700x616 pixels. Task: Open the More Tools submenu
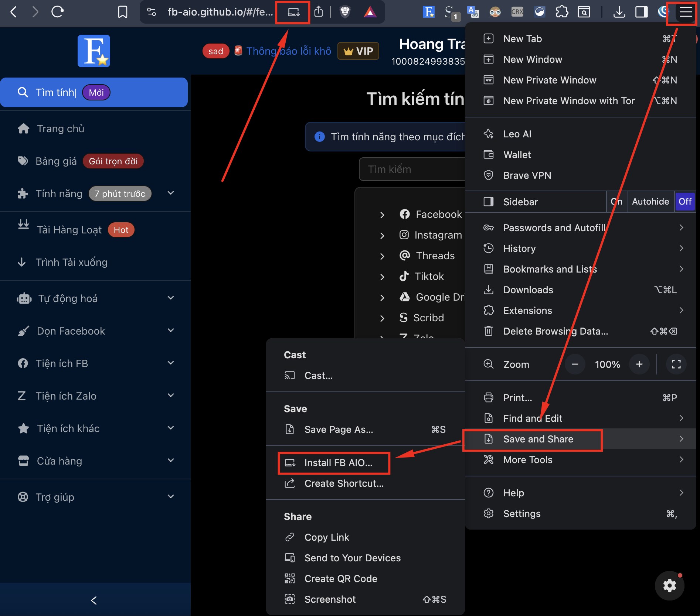(x=580, y=460)
